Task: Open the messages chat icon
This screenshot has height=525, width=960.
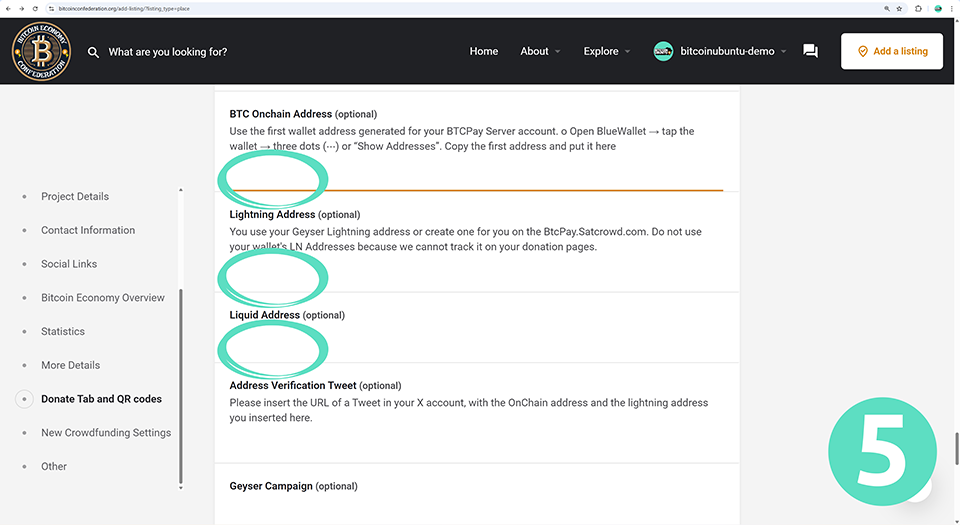Action: pyautogui.click(x=810, y=51)
